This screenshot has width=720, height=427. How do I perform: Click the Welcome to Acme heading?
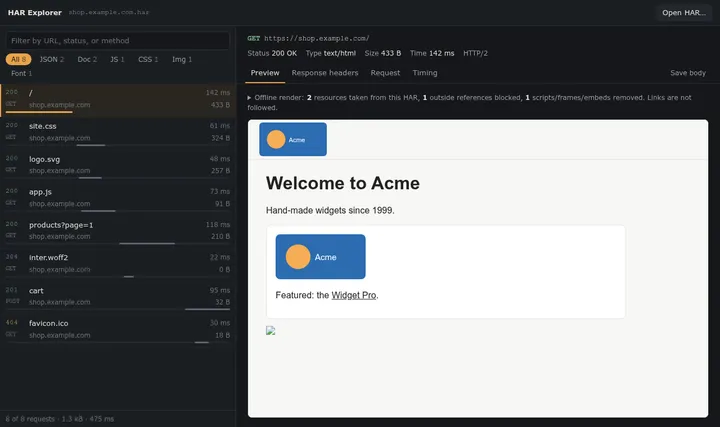pyautogui.click(x=343, y=183)
